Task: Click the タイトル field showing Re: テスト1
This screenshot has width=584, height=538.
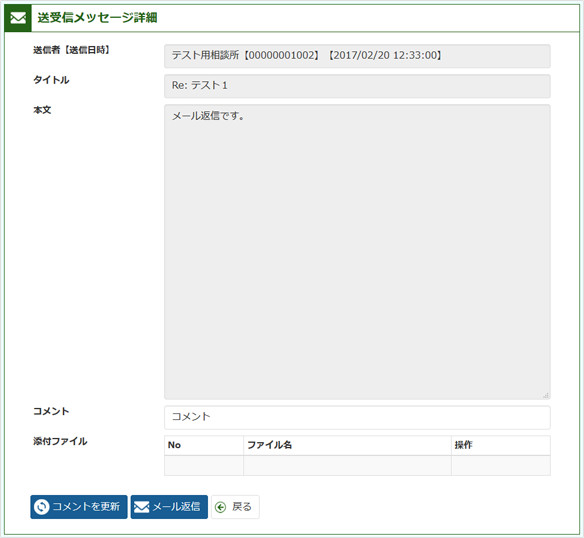Action: 357,86
